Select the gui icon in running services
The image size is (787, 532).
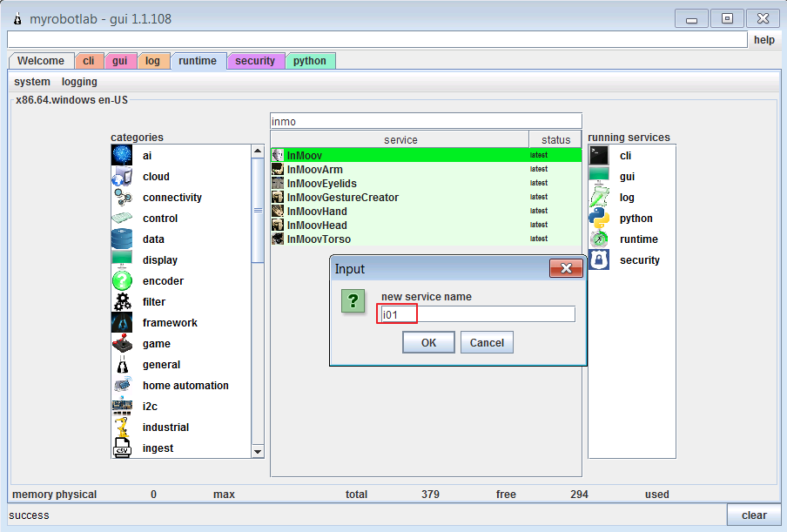tap(599, 177)
